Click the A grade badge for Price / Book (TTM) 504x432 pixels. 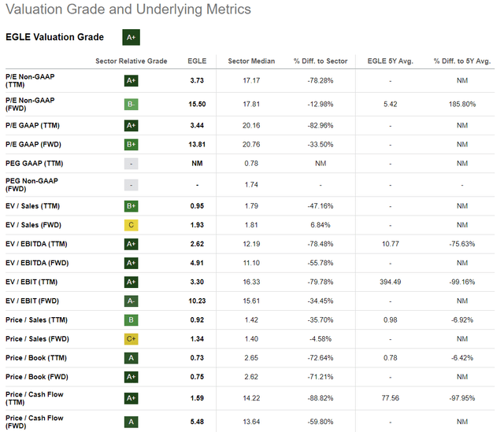pos(131,358)
